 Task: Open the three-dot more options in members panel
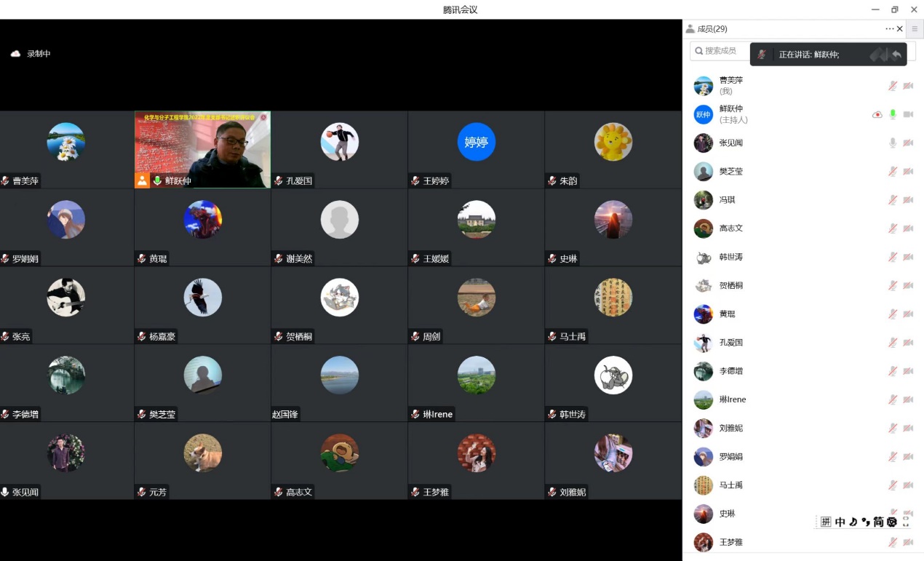pos(889,29)
